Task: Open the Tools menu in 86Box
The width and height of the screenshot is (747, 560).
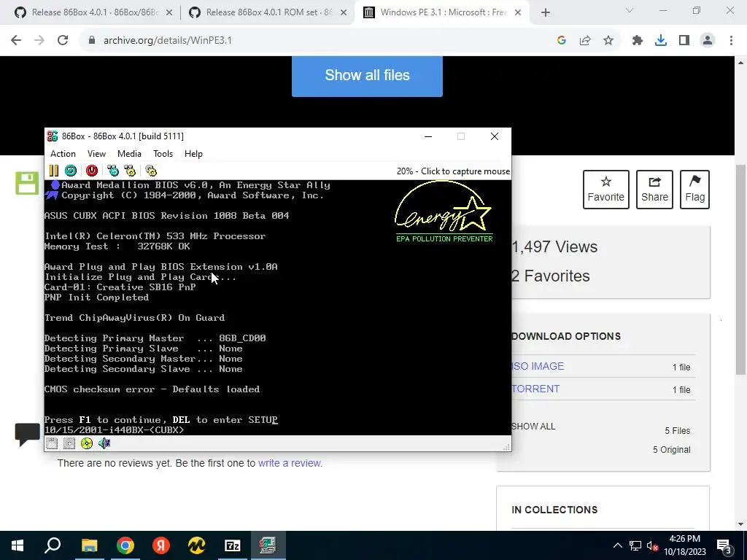Action: click(163, 154)
